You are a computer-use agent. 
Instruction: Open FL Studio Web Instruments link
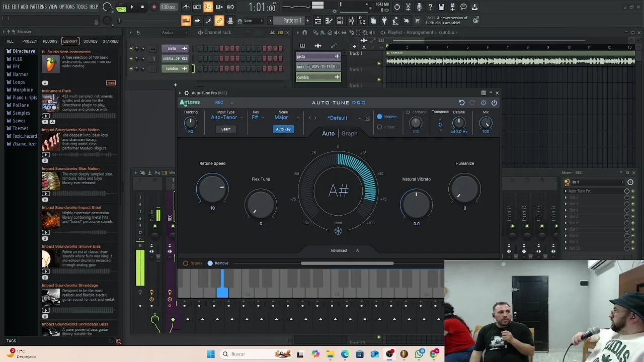pyautogui.click(x=66, y=52)
